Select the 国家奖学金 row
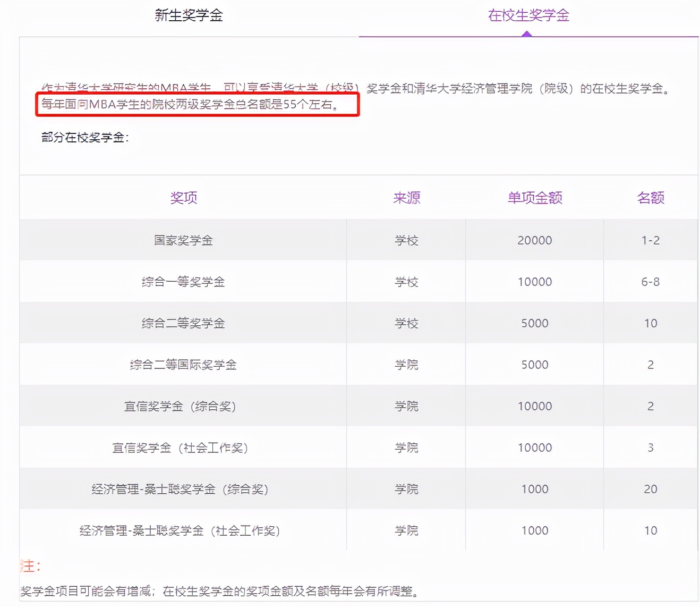 [183, 240]
